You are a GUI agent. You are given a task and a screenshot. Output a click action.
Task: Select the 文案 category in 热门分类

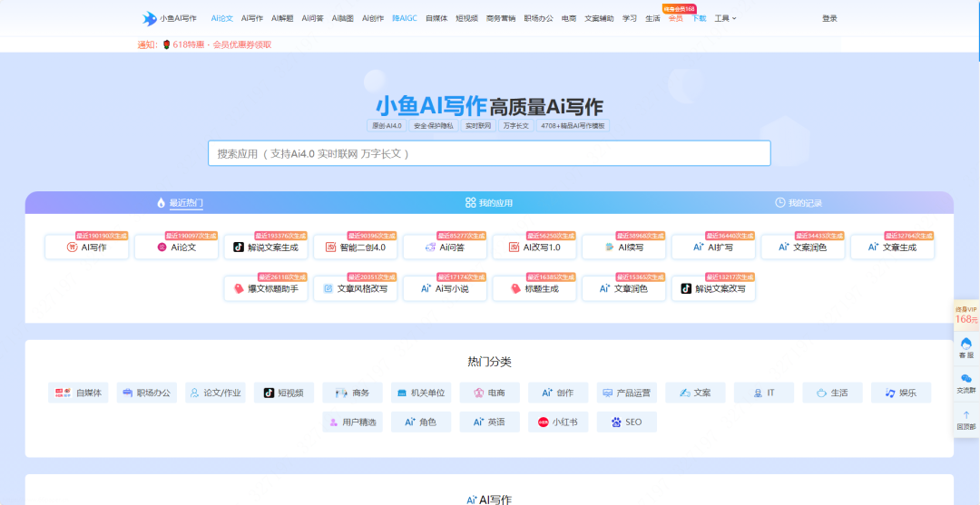[695, 393]
